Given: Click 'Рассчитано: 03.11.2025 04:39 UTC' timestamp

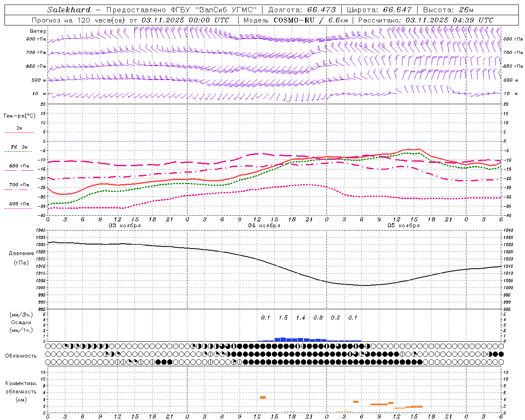Looking at the screenshot, I should (x=426, y=20).
